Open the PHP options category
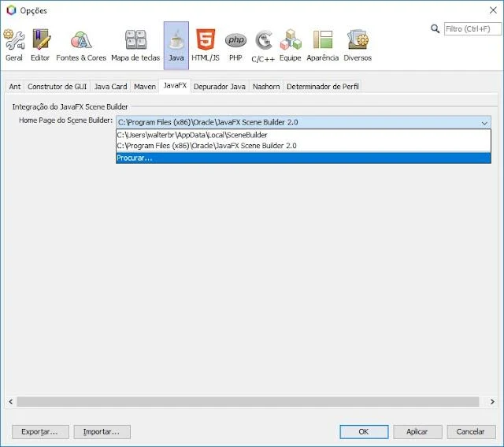Viewport: 504px width, 447px height. (235, 46)
